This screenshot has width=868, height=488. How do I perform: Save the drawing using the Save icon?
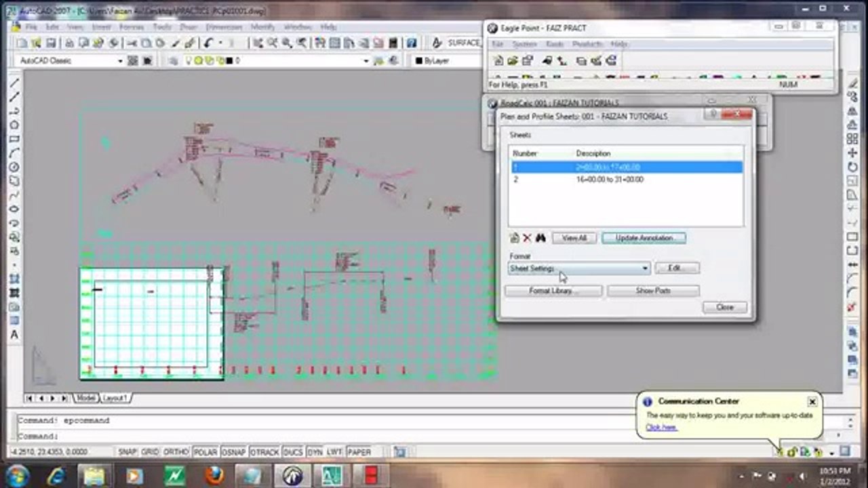tap(50, 43)
